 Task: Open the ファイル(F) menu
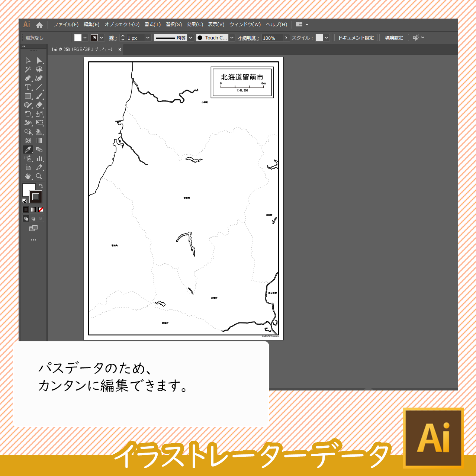(x=66, y=25)
